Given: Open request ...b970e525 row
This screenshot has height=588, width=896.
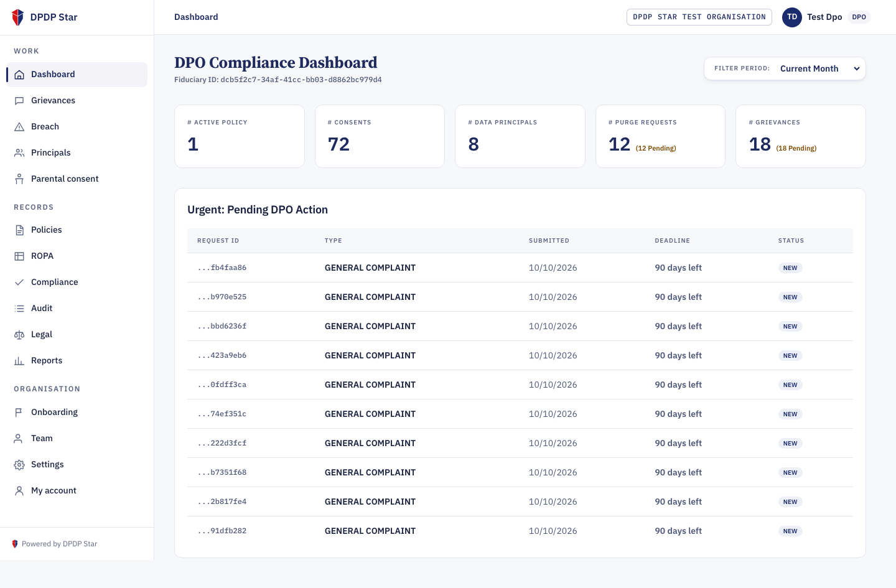Looking at the screenshot, I should (x=520, y=297).
